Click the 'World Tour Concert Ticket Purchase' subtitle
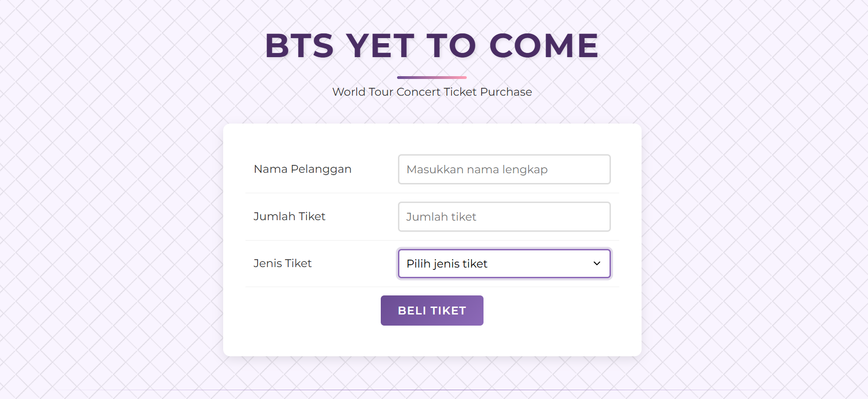This screenshot has width=868, height=399. pos(432,92)
